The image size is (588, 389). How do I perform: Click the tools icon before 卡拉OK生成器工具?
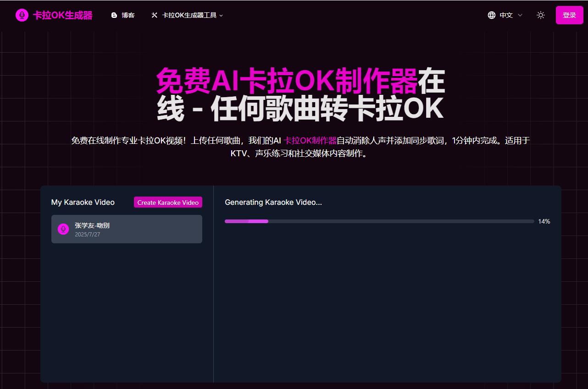click(154, 15)
